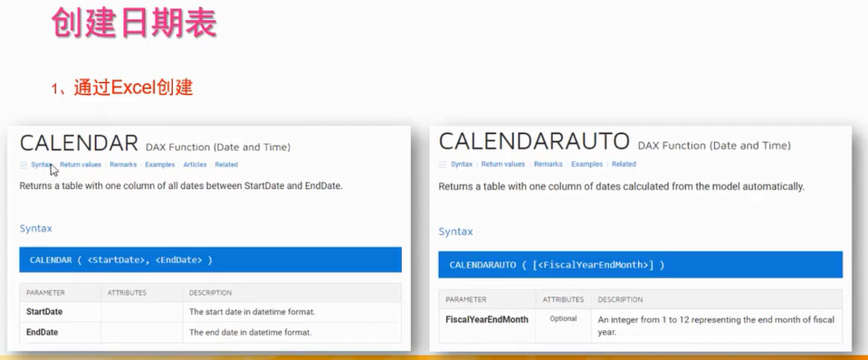Open Articles link under CALENDAR

click(195, 165)
